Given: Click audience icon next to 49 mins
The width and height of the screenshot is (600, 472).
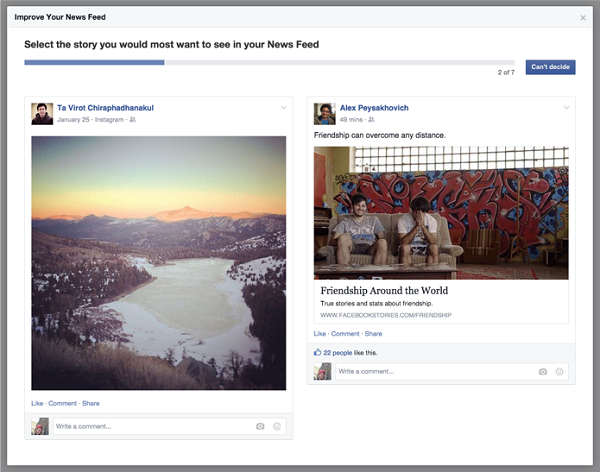Looking at the screenshot, I should pyautogui.click(x=372, y=119).
